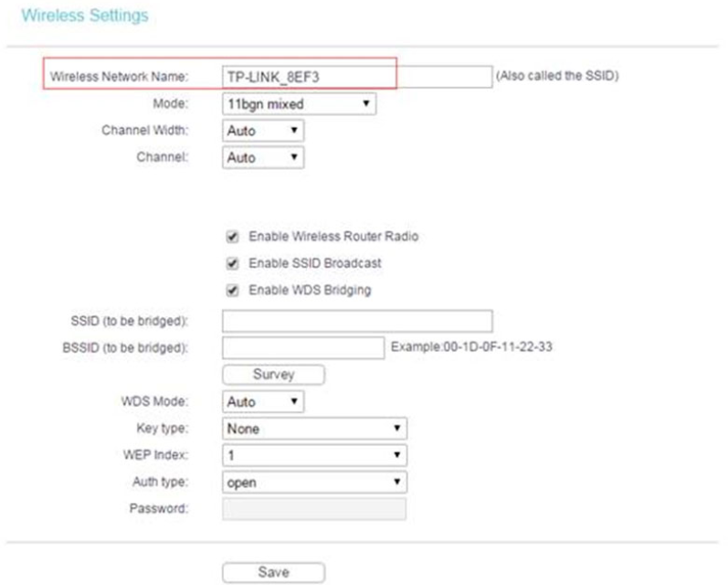Image resolution: width=728 pixels, height=585 pixels.
Task: Open the Mode dropdown showing 11bgn mixed
Action: 300,104
